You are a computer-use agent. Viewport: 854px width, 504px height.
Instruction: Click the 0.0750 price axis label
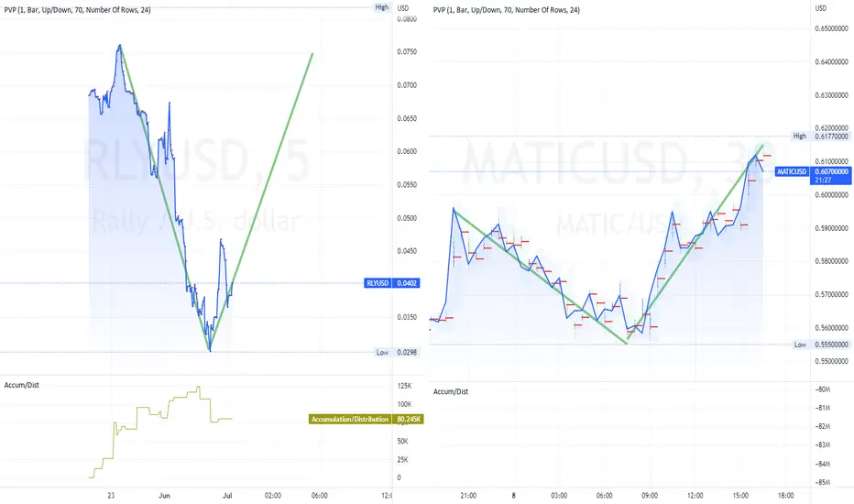pyautogui.click(x=407, y=51)
